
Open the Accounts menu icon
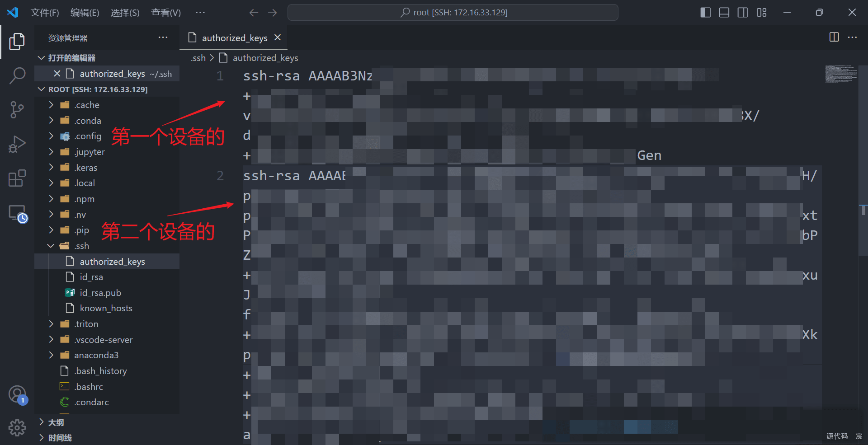pyautogui.click(x=17, y=394)
